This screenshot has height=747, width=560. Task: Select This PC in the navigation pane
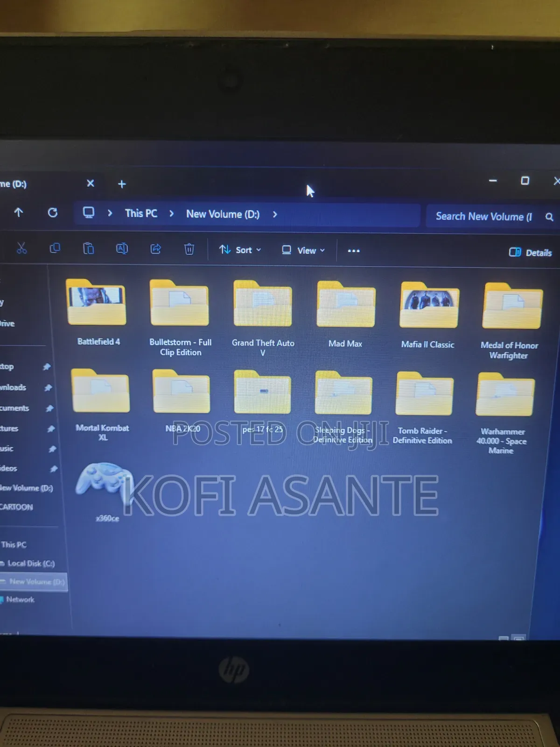[14, 544]
